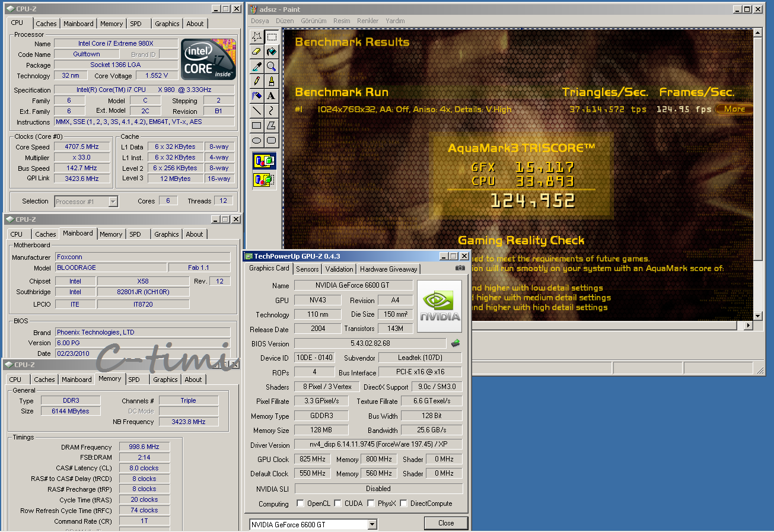Choose the straight Line tool
The height and width of the screenshot is (532, 774).
[x=257, y=110]
